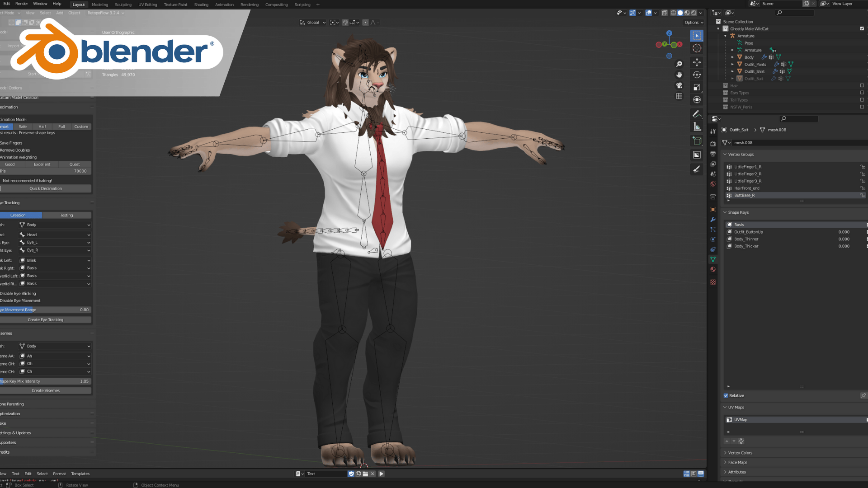Run script with the play button
This screenshot has height=488, width=868.
tap(381, 474)
